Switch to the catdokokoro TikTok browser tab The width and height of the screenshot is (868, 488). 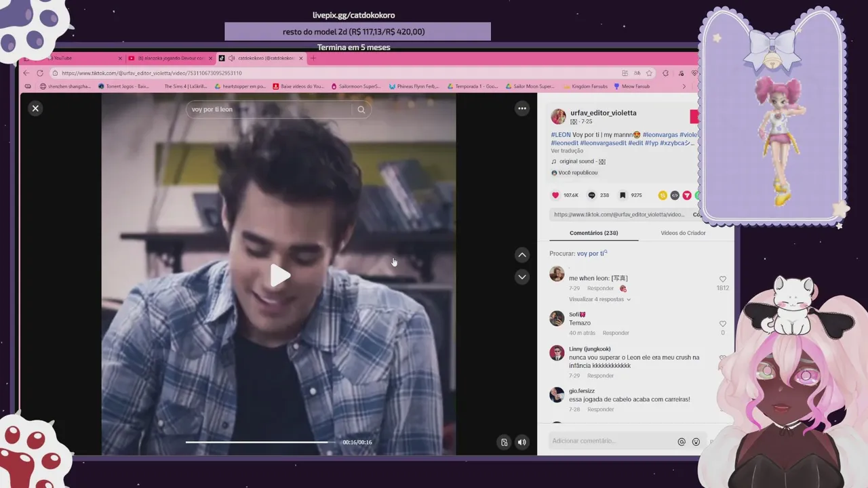click(261, 58)
